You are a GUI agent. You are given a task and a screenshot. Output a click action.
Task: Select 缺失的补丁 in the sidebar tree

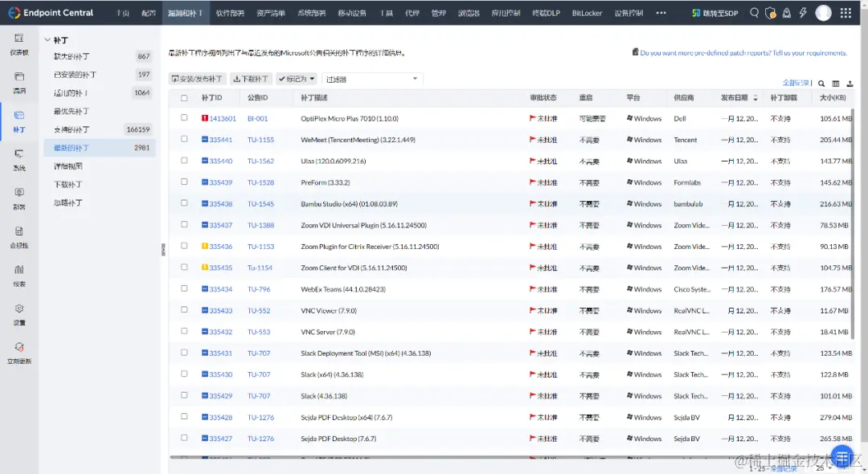(72, 56)
